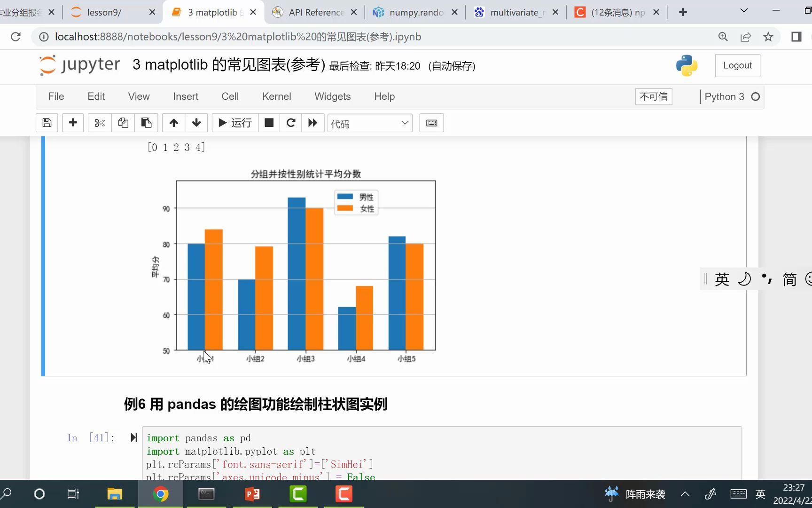
Task: Open the cell type dropdown 代码
Action: point(370,123)
